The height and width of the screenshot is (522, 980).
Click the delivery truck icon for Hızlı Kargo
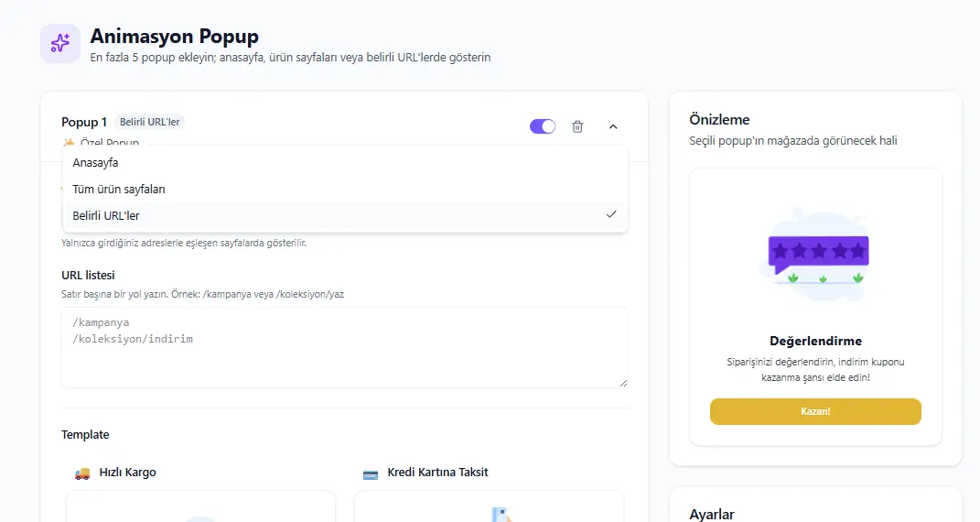coord(81,473)
